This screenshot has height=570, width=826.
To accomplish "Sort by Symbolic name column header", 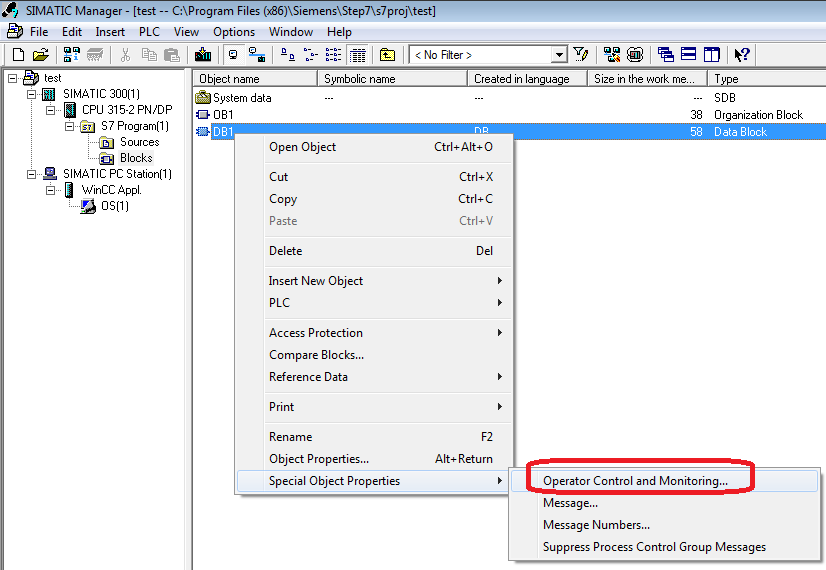I will coord(392,79).
